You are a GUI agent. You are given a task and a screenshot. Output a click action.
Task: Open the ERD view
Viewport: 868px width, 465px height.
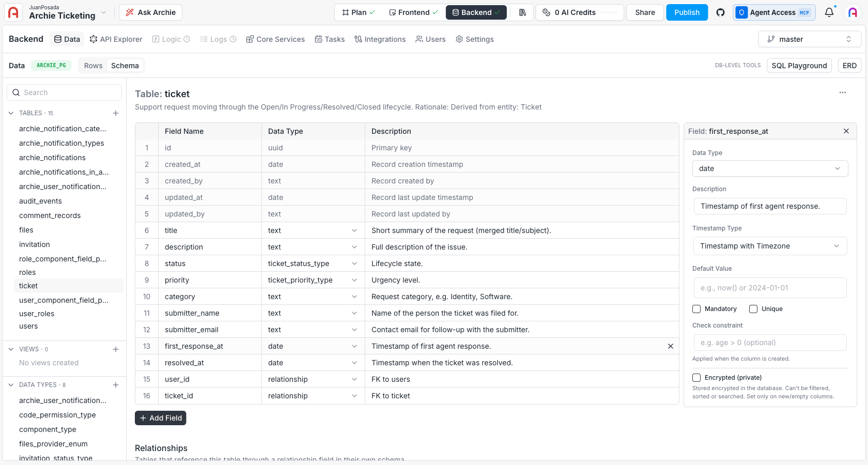coord(849,66)
